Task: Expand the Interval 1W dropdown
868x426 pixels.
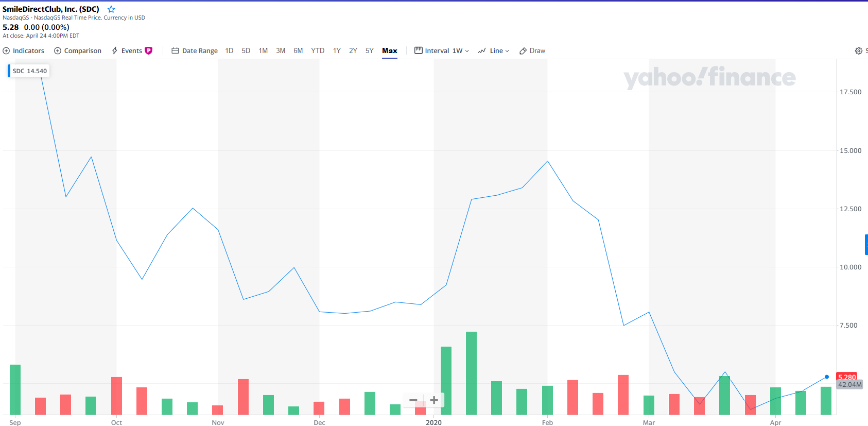Action: point(442,51)
